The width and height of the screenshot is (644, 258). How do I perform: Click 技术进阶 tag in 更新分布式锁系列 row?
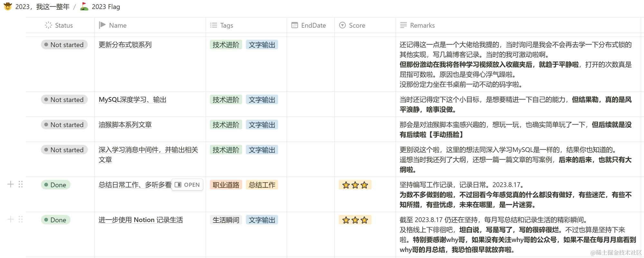tap(226, 45)
